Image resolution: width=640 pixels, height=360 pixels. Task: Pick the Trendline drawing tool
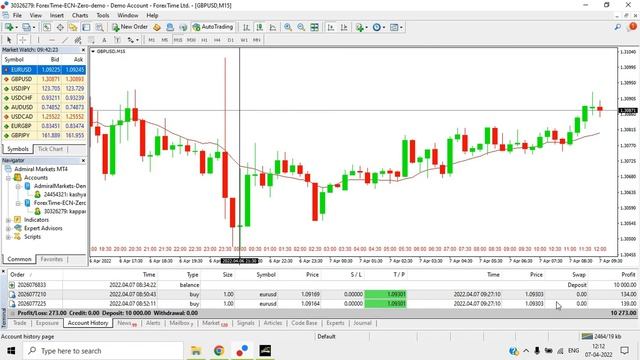coord(65,40)
